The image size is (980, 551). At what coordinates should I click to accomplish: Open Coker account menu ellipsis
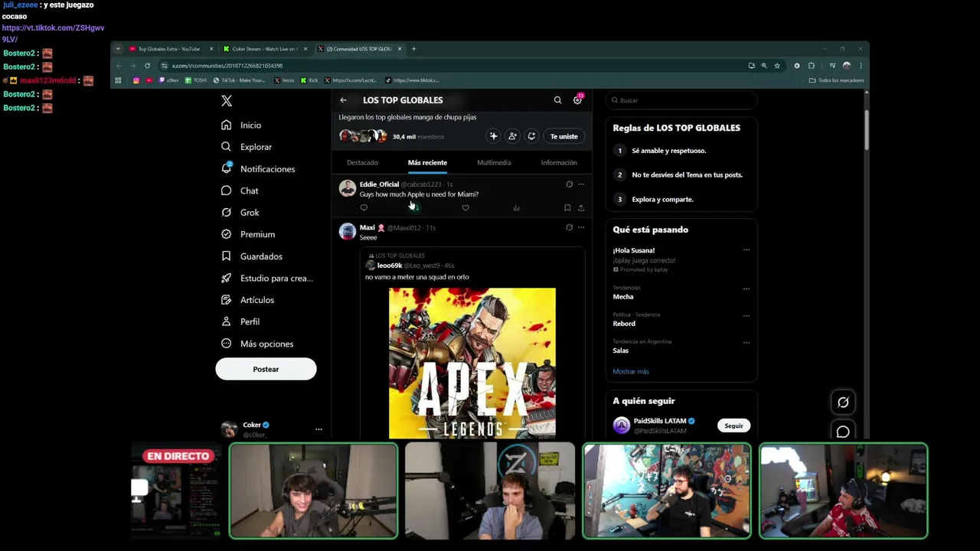(318, 429)
